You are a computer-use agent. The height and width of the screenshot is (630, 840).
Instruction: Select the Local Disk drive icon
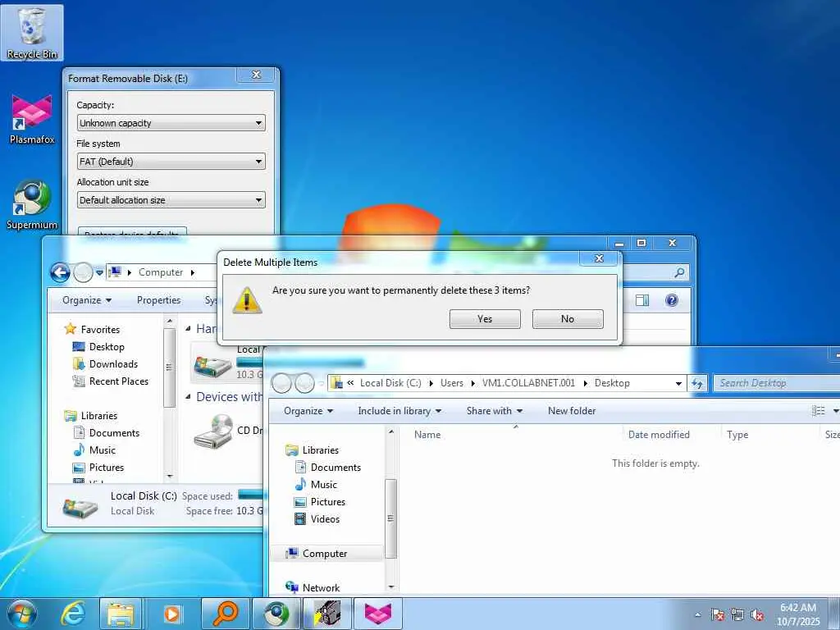point(212,366)
